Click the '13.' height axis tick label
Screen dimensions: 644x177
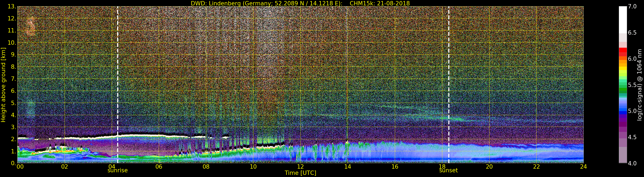12,6
